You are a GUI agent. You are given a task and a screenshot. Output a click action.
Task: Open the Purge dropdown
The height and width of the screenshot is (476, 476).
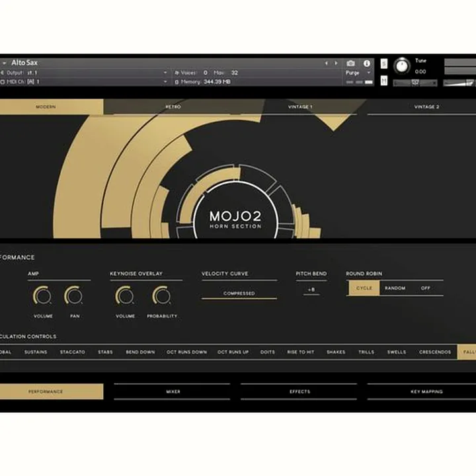[x=358, y=73]
